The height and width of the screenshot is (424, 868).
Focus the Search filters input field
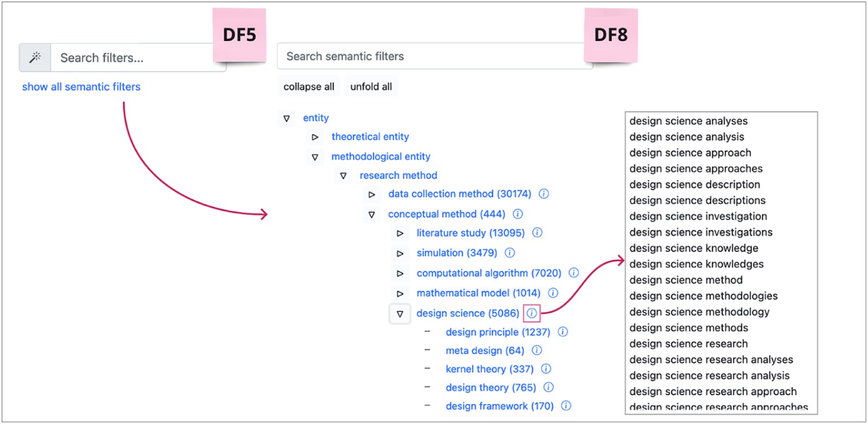(138, 58)
